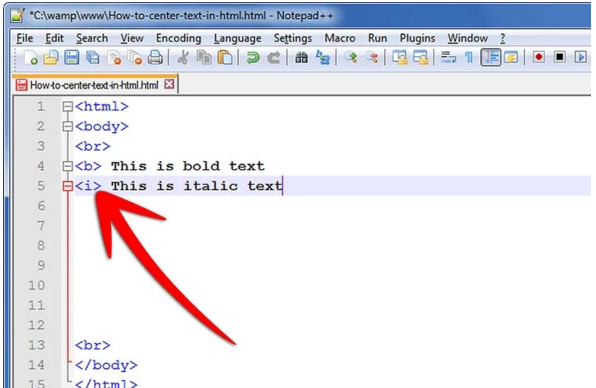Open Find with the binoculars icon
Screen dimensions: 596x388
click(301, 58)
